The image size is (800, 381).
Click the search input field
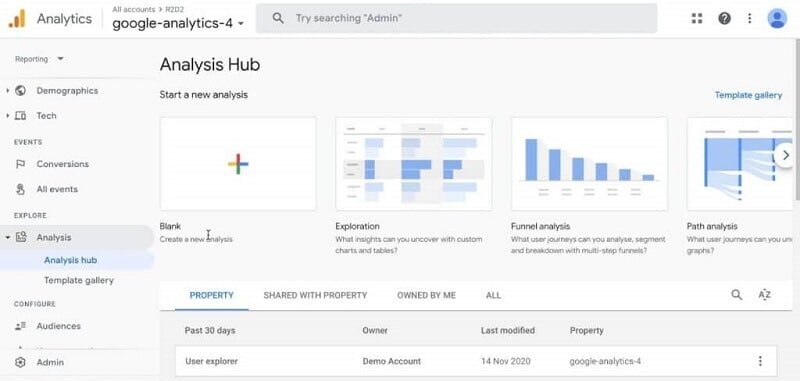point(456,18)
